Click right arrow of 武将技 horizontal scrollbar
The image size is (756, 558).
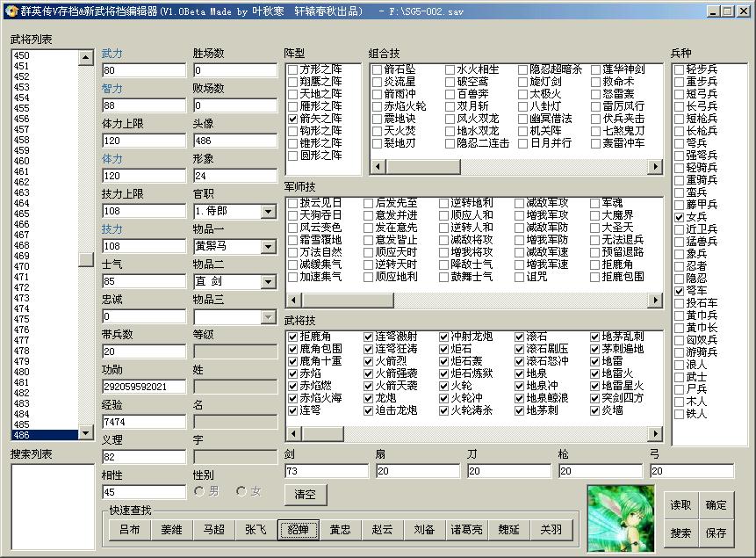(x=655, y=434)
